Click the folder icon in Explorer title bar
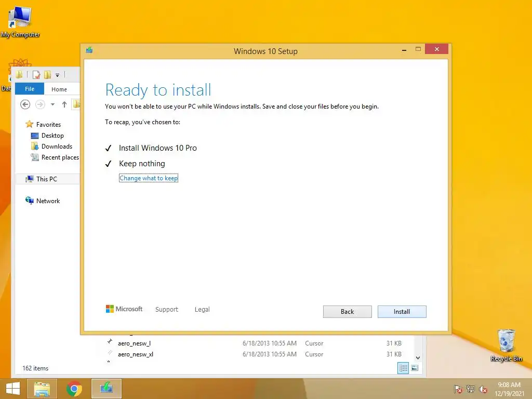Screen dimensions: 532x399 (19, 74)
